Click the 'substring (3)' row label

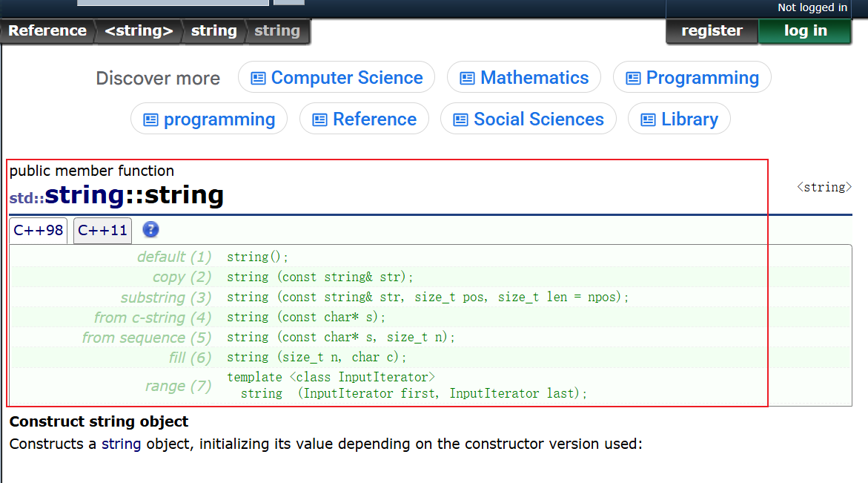coord(166,298)
